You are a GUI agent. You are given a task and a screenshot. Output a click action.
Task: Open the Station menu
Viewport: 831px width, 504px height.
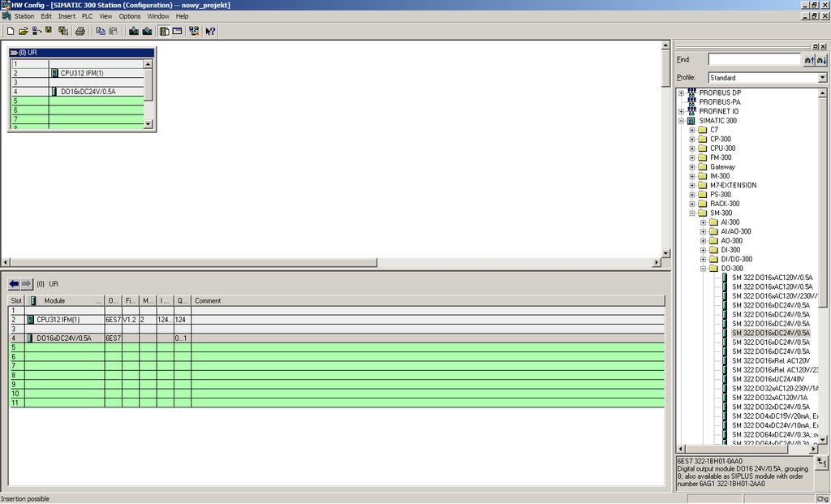24,16
